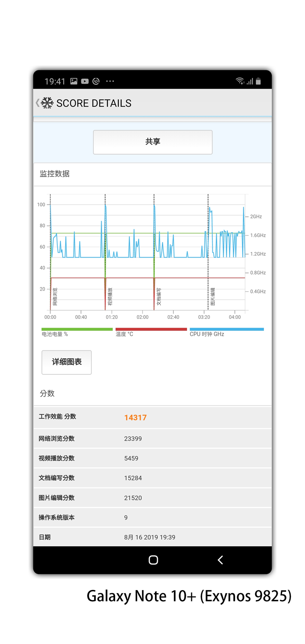Open the 详细图表 detailed chart button

pyautogui.click(x=67, y=362)
